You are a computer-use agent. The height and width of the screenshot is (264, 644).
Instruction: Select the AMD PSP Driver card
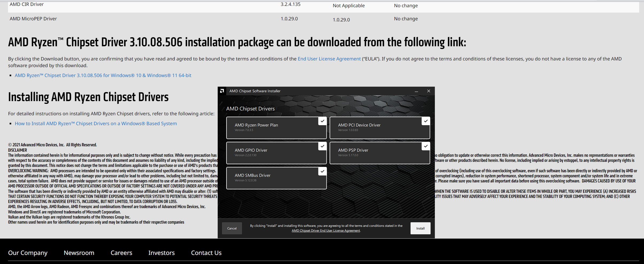380,153
